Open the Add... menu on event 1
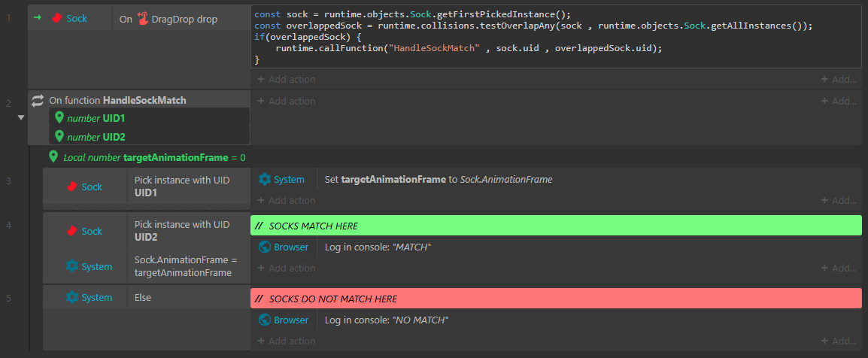Screen dimensions: 868x358 pos(839,79)
